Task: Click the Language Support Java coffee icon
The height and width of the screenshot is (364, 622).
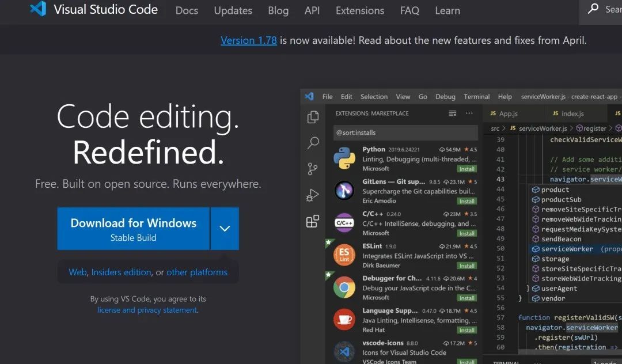Action: [x=344, y=320]
